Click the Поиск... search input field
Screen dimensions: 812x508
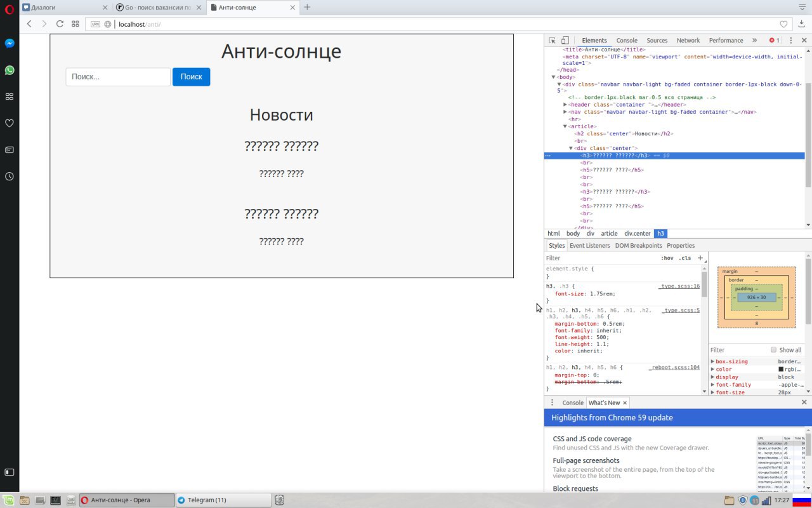[x=118, y=77]
